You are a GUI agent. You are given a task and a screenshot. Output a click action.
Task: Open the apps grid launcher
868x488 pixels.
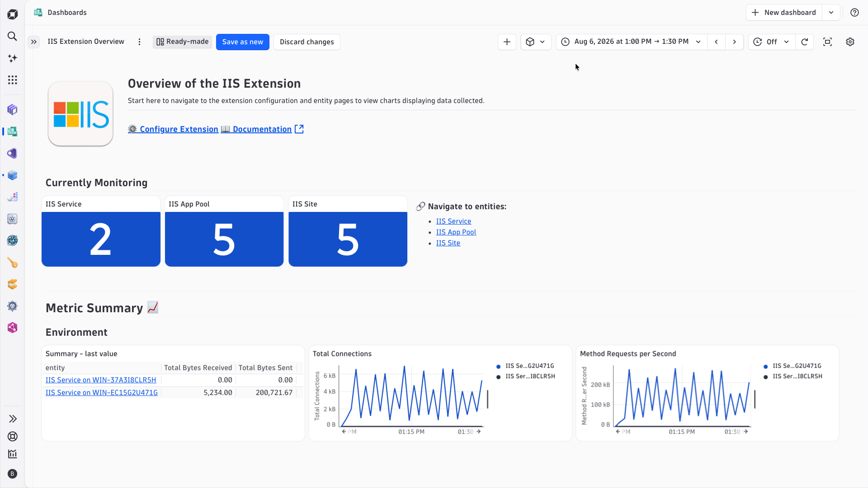click(x=12, y=80)
